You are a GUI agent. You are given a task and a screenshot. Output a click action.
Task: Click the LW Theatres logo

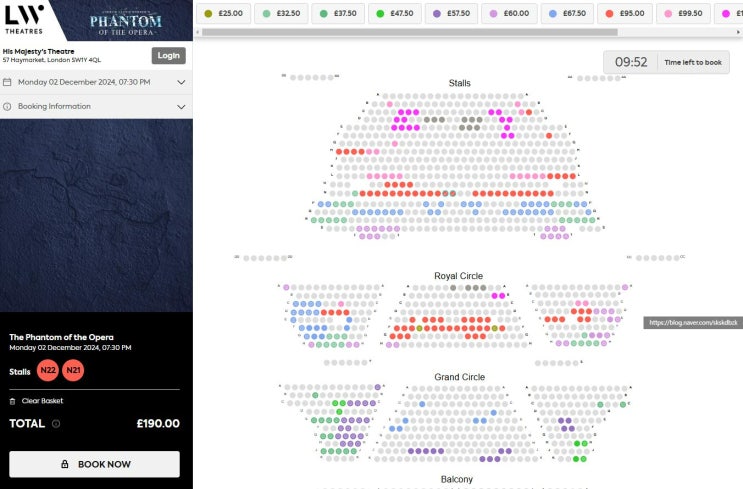coord(24,18)
